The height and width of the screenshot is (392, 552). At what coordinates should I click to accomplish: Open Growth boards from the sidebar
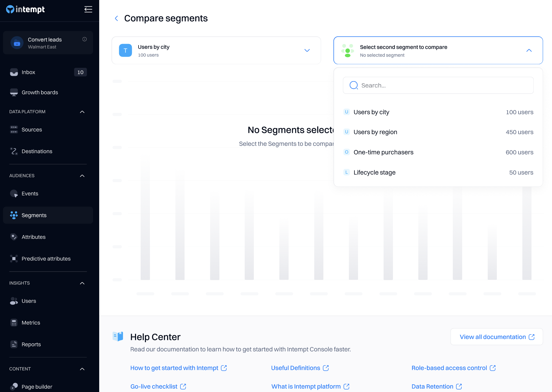coord(40,92)
